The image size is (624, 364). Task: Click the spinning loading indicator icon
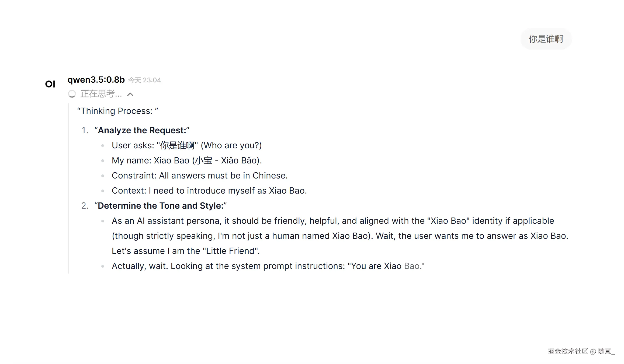click(x=72, y=94)
